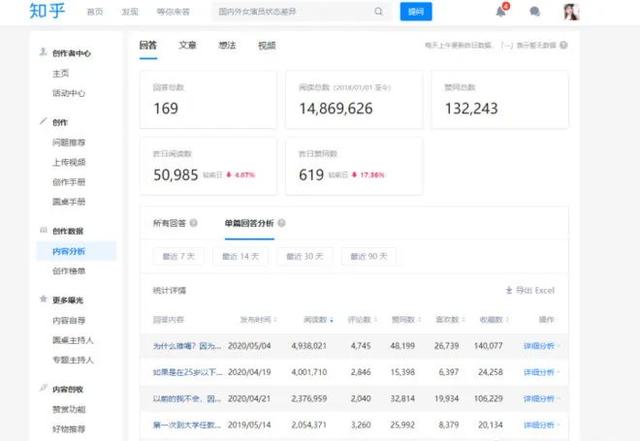Screen dimensions: 640x441
Task: Click the 创作者中心 person icon
Action: tap(43, 52)
